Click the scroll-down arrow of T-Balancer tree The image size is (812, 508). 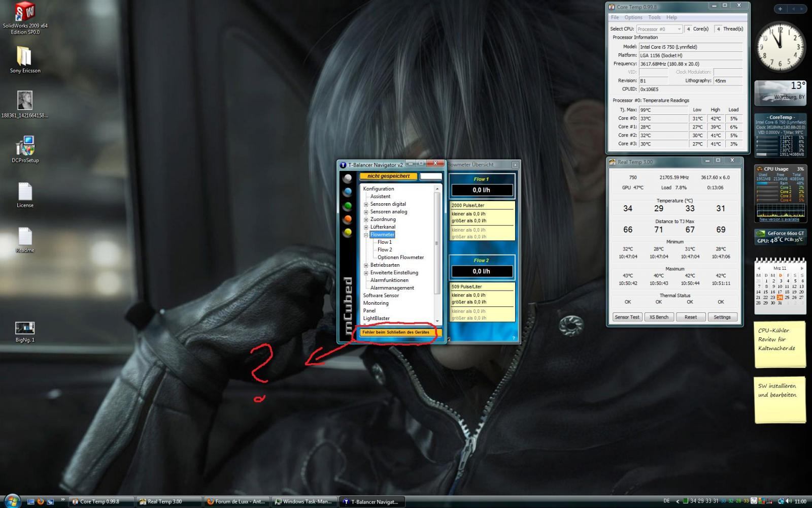(437, 322)
